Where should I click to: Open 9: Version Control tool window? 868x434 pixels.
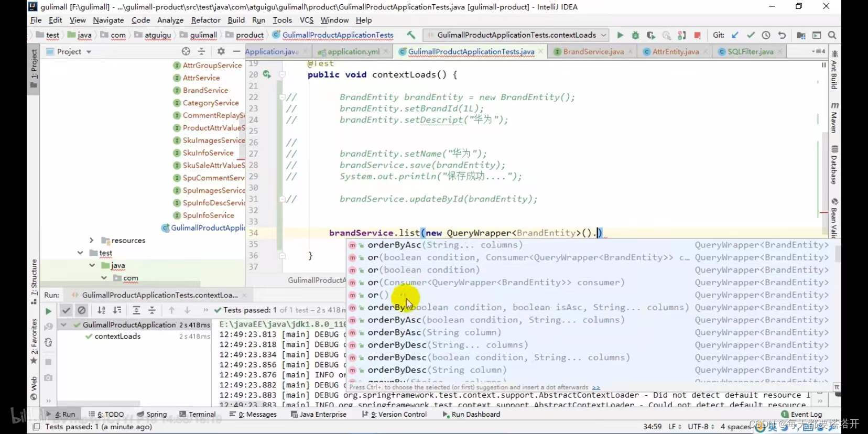pos(394,414)
